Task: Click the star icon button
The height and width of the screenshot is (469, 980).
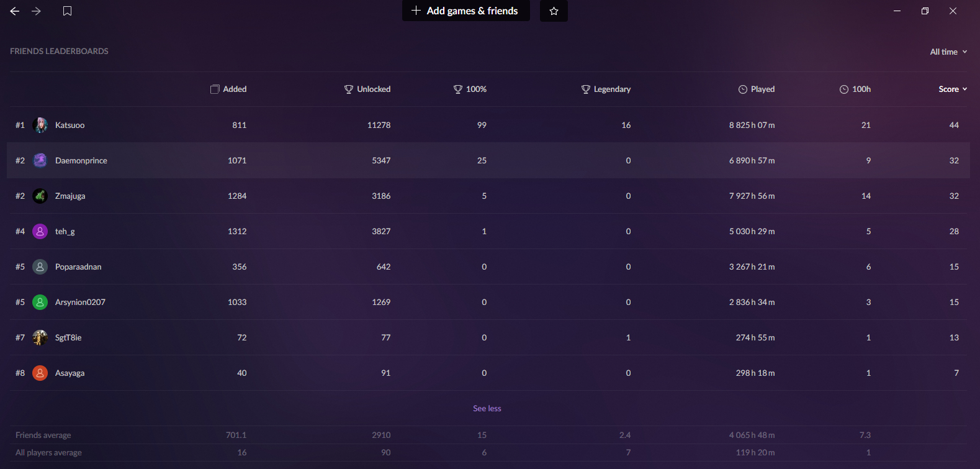Action: point(554,11)
